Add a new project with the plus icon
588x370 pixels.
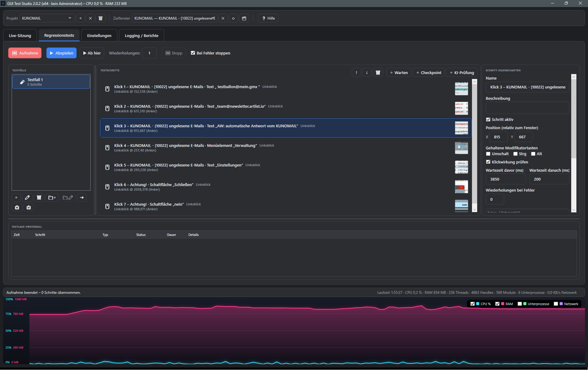pyautogui.click(x=81, y=18)
